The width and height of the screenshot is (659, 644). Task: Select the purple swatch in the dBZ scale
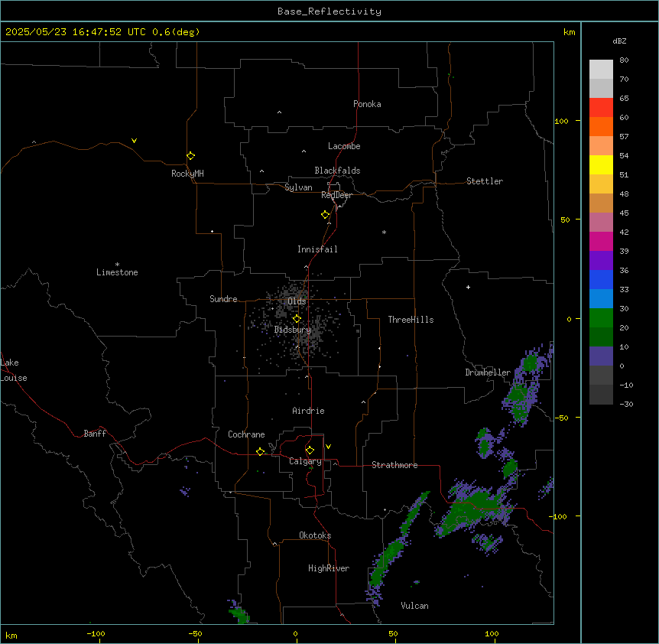coord(601,260)
